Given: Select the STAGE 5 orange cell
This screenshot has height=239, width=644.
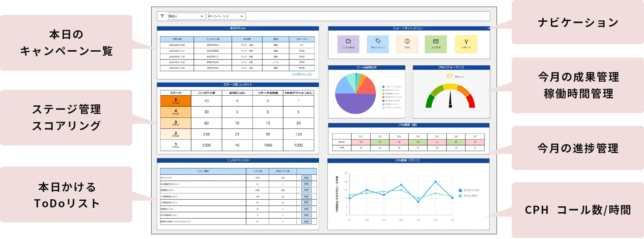Looking at the screenshot, I should (175, 101).
